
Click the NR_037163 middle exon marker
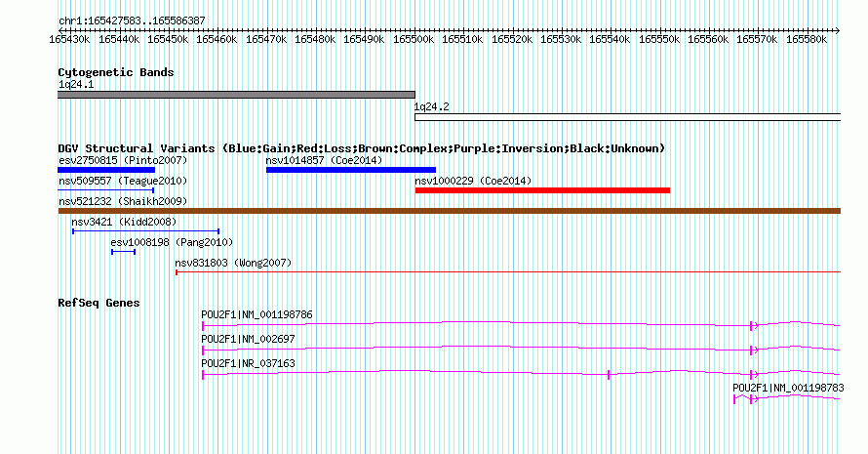609,375
